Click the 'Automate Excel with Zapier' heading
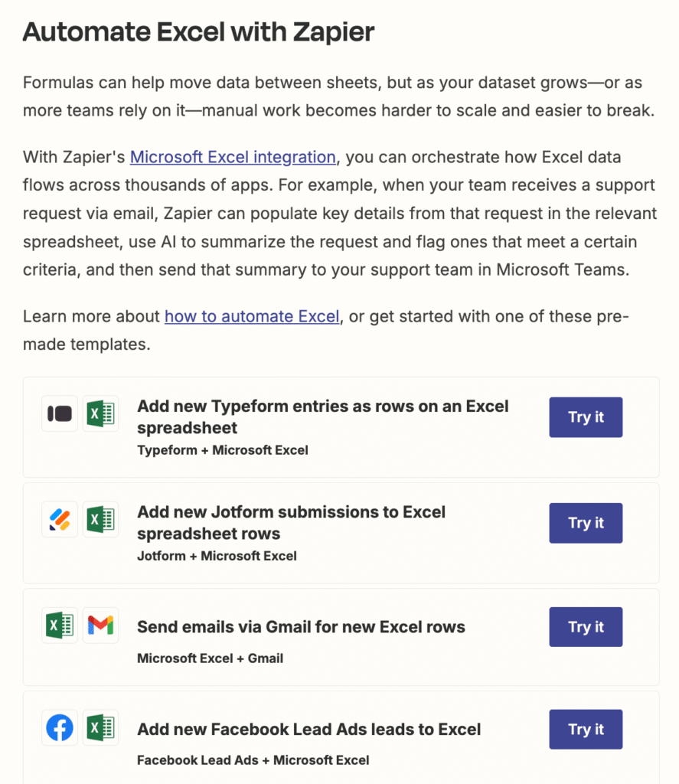Viewport: 679px width, 784px height. pos(198,32)
